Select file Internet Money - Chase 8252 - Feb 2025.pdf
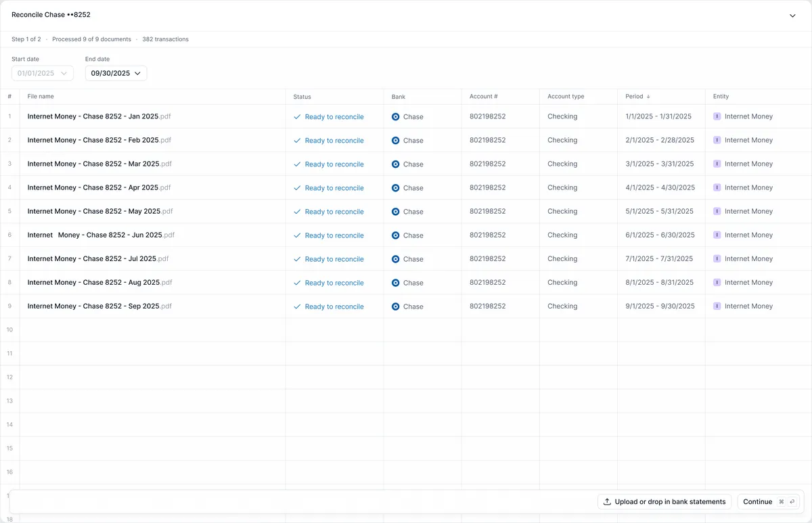 pos(99,140)
